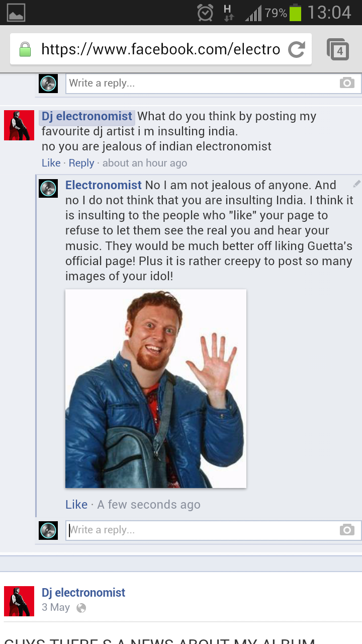Open Dj electronomist name on 3 May post
This screenshot has height=644, width=362.
point(83,593)
